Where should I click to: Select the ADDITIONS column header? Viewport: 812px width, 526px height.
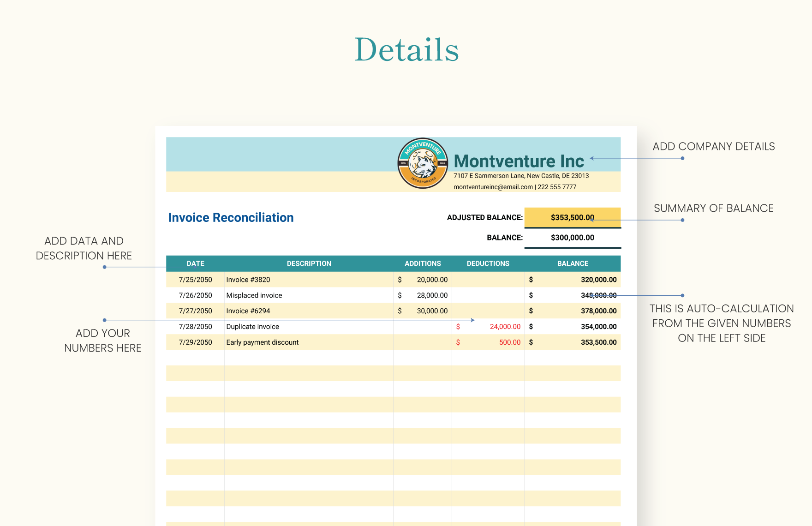pos(423,263)
